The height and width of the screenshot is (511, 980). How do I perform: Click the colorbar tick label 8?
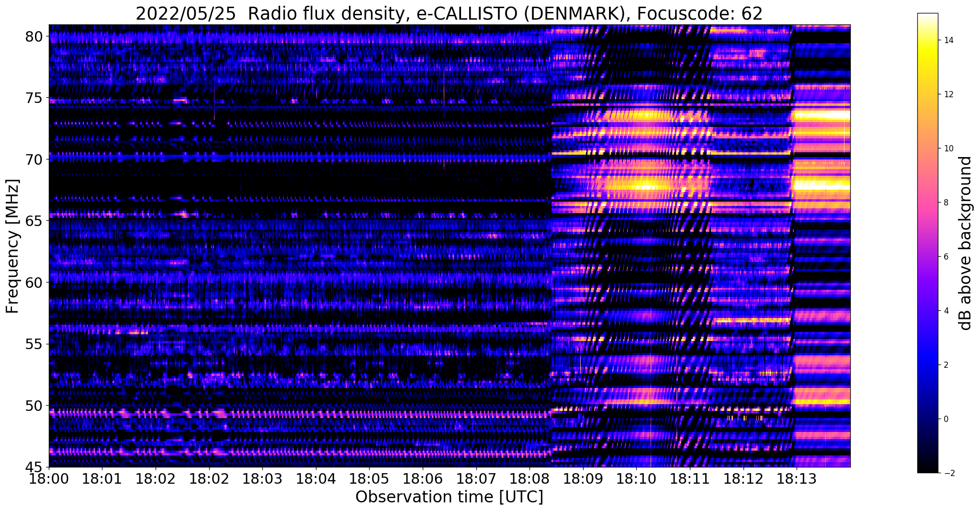click(x=946, y=203)
